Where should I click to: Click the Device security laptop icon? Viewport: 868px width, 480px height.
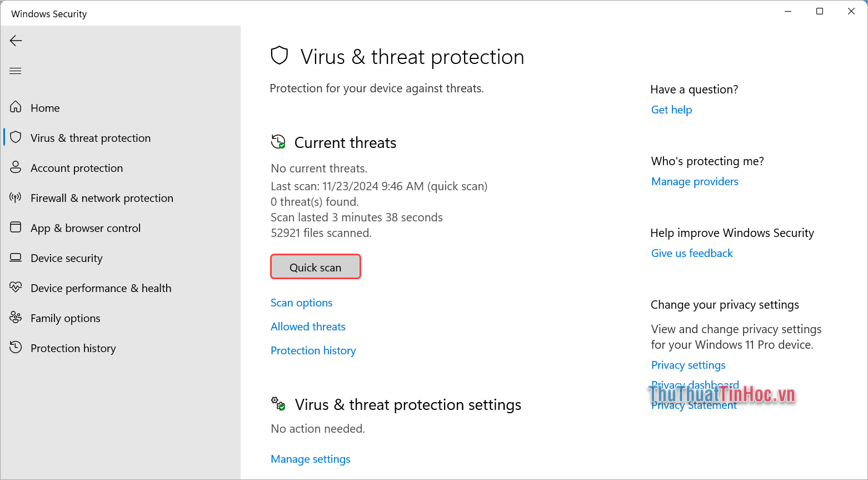click(x=16, y=257)
